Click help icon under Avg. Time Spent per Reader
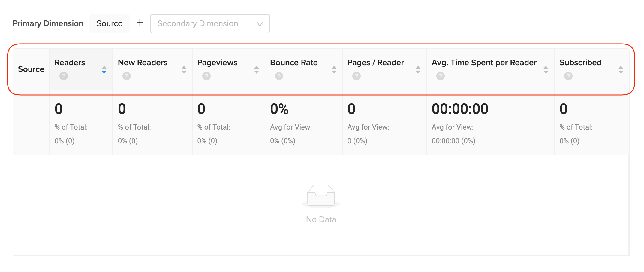 coord(440,76)
